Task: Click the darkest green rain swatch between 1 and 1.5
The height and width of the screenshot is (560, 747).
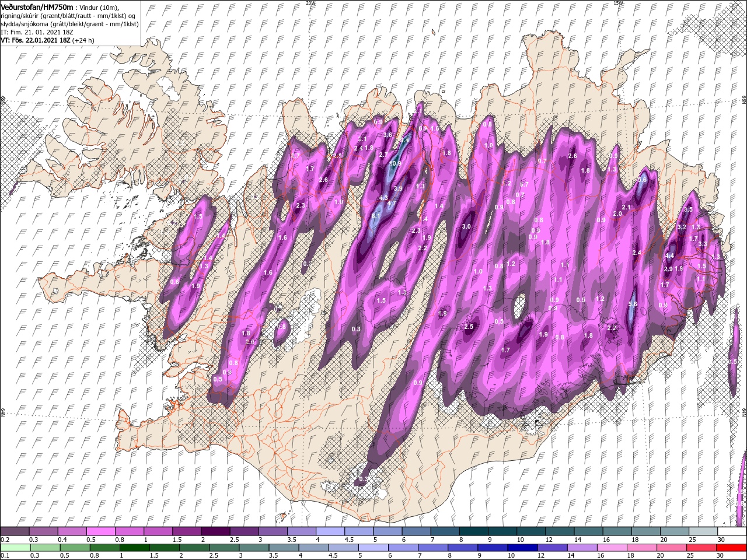Action: point(134,548)
